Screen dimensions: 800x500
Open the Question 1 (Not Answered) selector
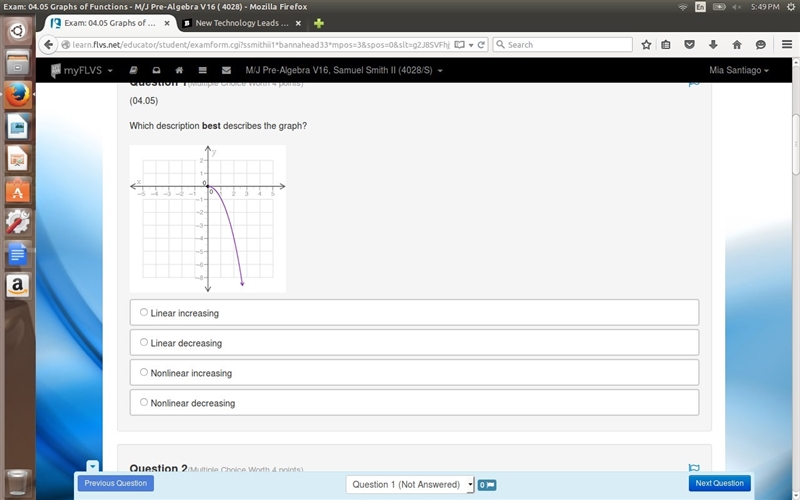pos(410,485)
